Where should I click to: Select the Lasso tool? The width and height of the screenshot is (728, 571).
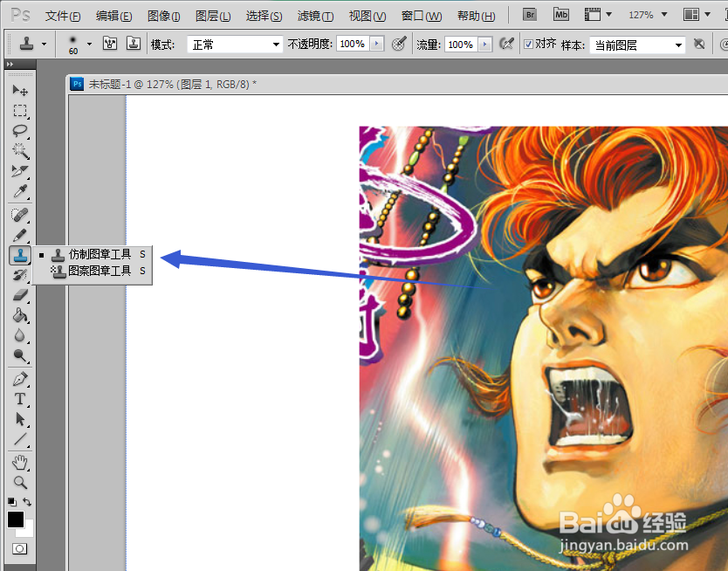[20, 130]
